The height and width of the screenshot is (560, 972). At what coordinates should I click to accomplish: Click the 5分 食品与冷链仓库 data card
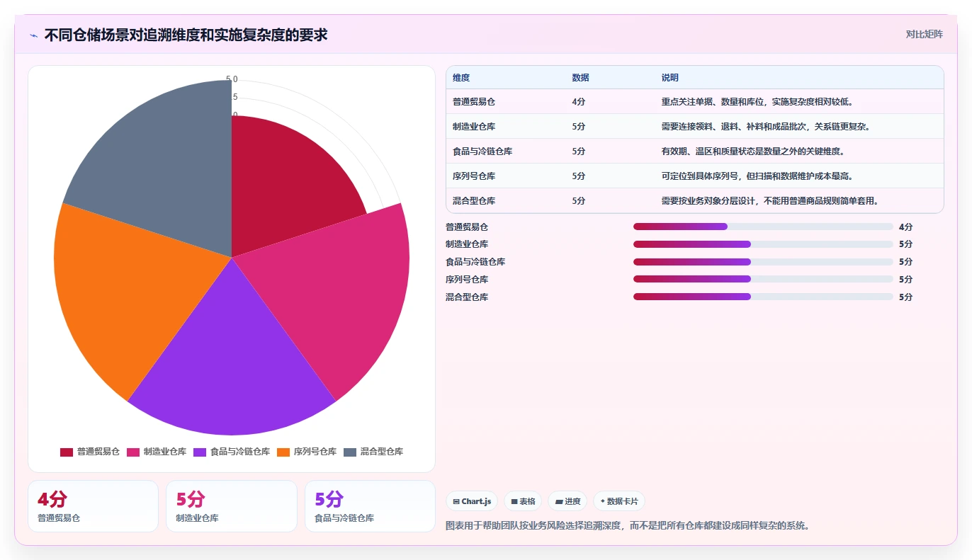(x=370, y=506)
